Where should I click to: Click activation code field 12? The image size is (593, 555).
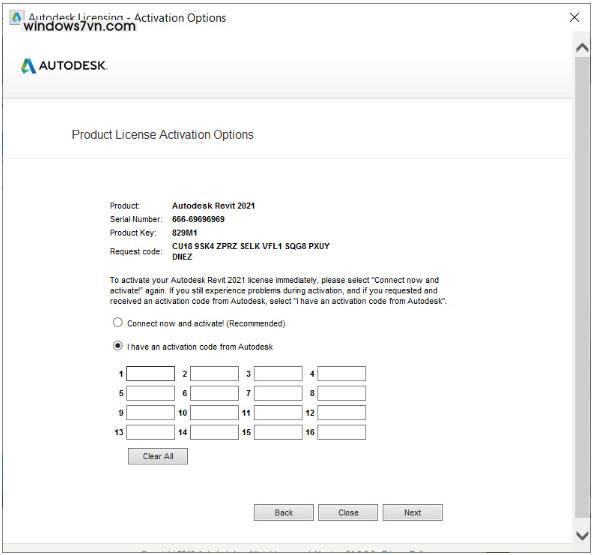point(342,413)
